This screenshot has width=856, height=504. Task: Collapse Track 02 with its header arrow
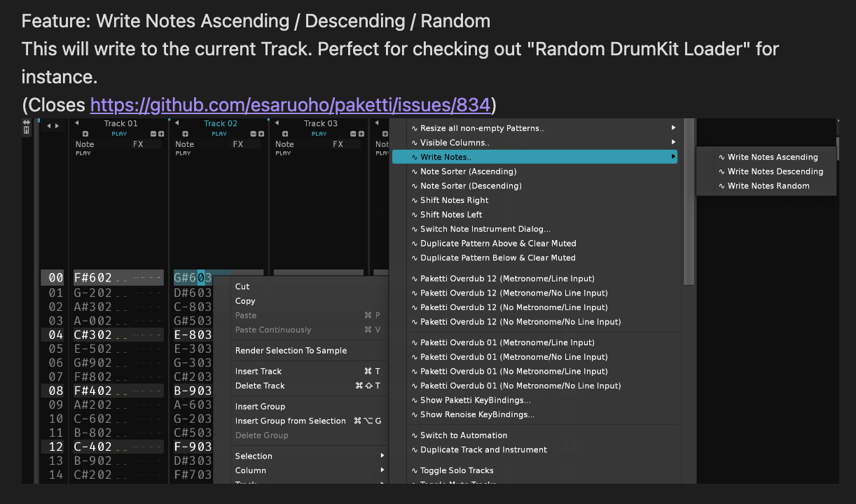point(177,123)
